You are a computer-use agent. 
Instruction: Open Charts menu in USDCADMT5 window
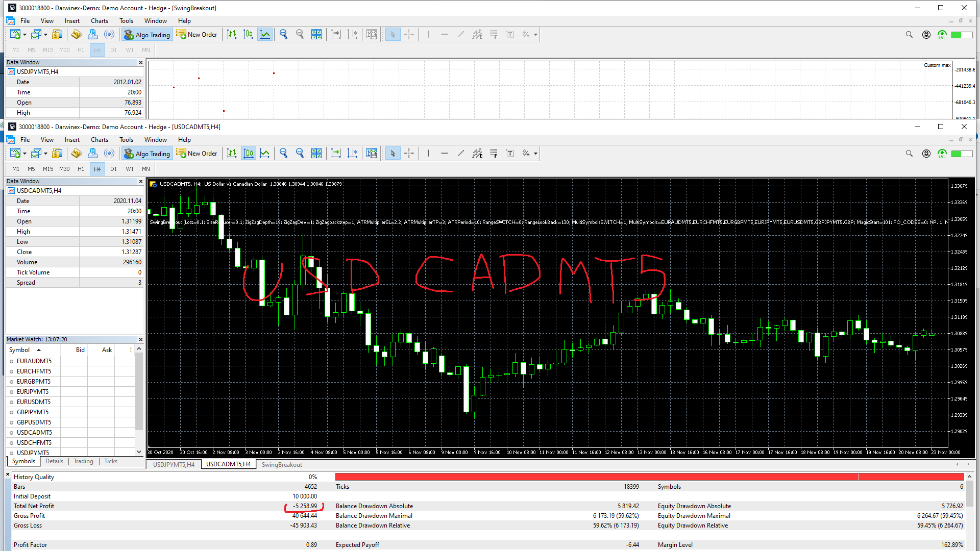(x=100, y=140)
